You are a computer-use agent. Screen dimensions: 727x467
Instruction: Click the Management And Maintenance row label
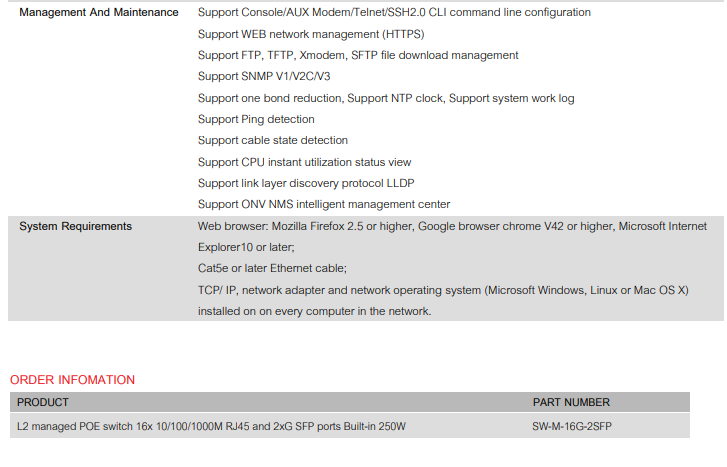coord(99,13)
